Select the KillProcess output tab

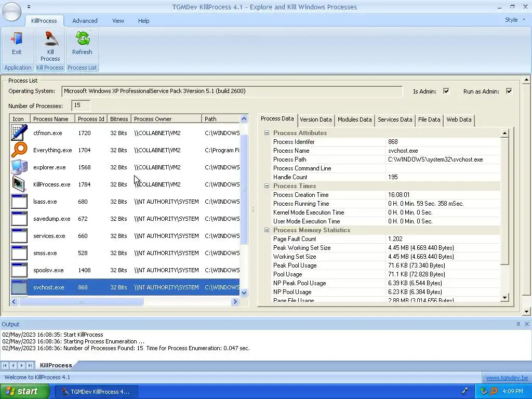click(x=56, y=365)
